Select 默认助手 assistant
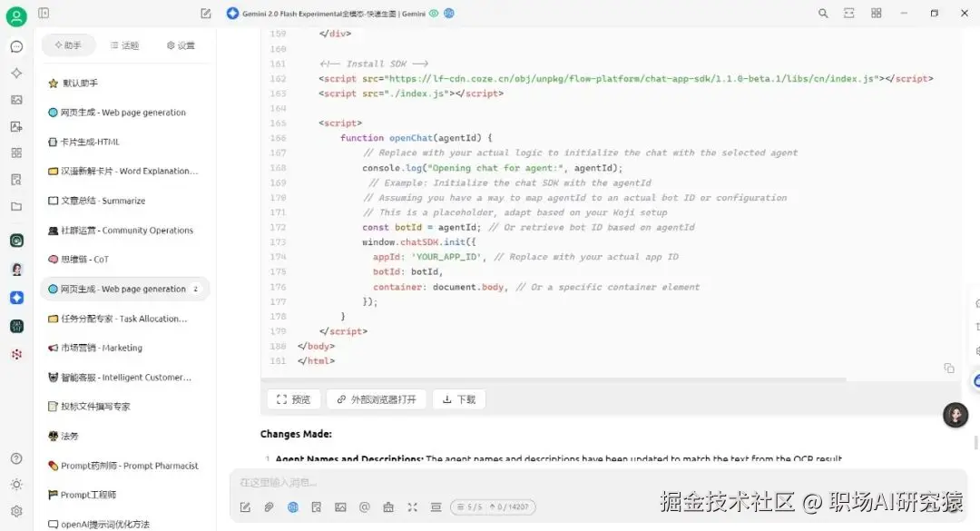The width and height of the screenshot is (980, 531). point(125,83)
